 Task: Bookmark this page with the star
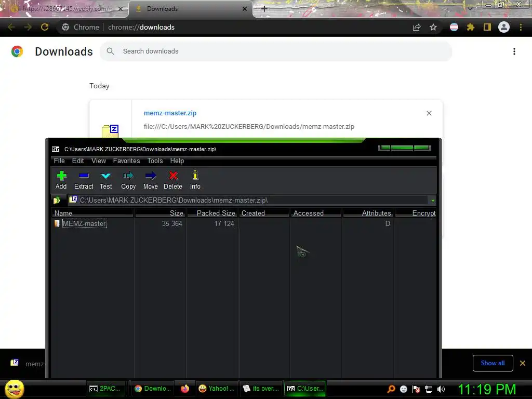coord(433,28)
